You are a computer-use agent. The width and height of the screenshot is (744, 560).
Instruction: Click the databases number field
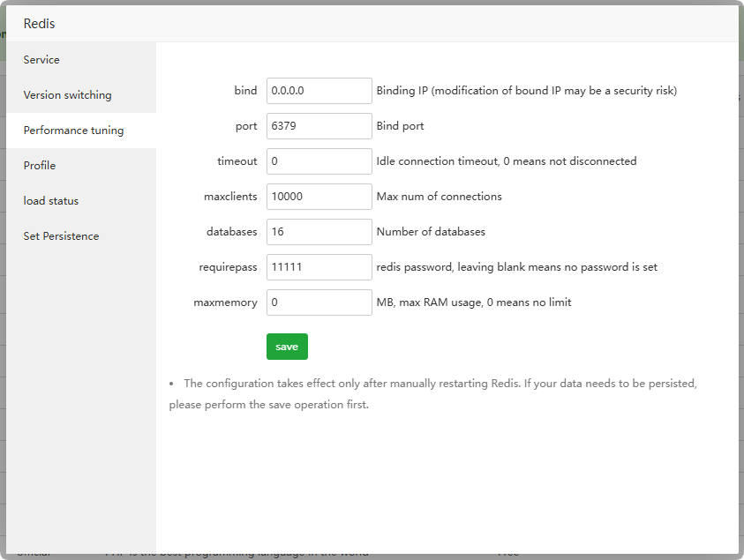(x=319, y=232)
